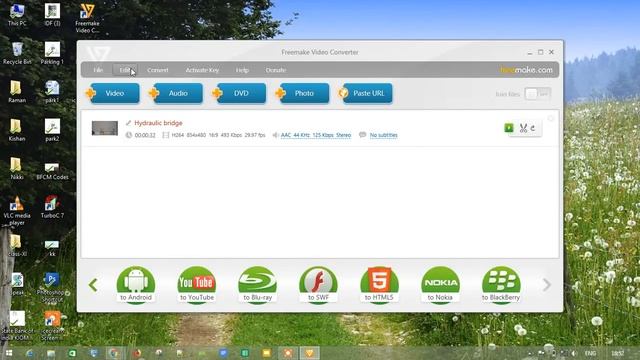640x360 pixels.
Task: Choose the to YouTube output
Action: click(x=197, y=285)
